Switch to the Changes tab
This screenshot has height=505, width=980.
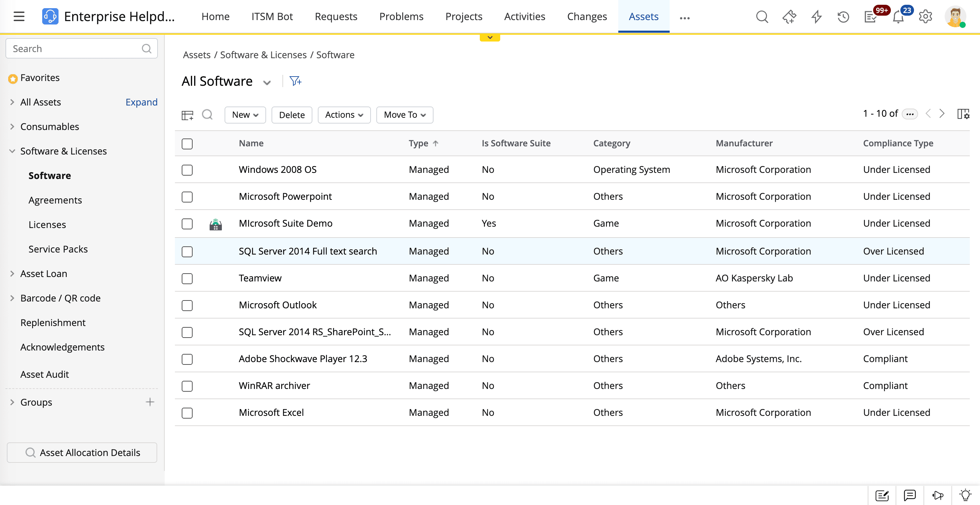click(587, 16)
